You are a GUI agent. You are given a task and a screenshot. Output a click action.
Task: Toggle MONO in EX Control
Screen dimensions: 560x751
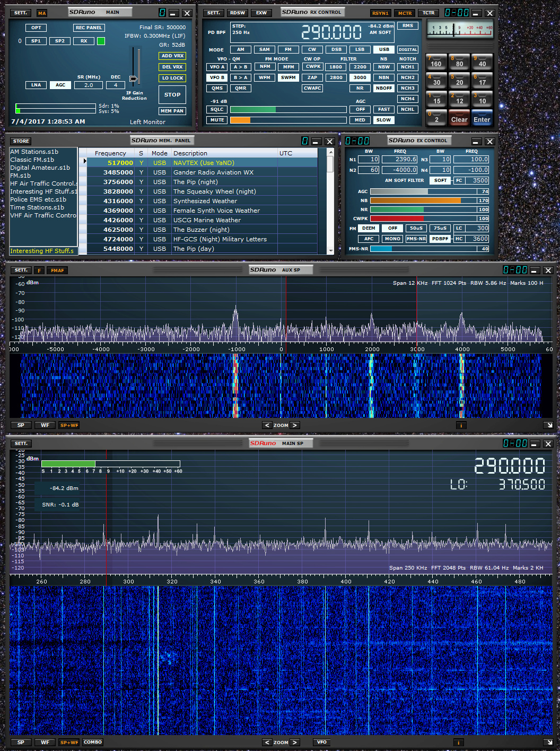pos(392,239)
